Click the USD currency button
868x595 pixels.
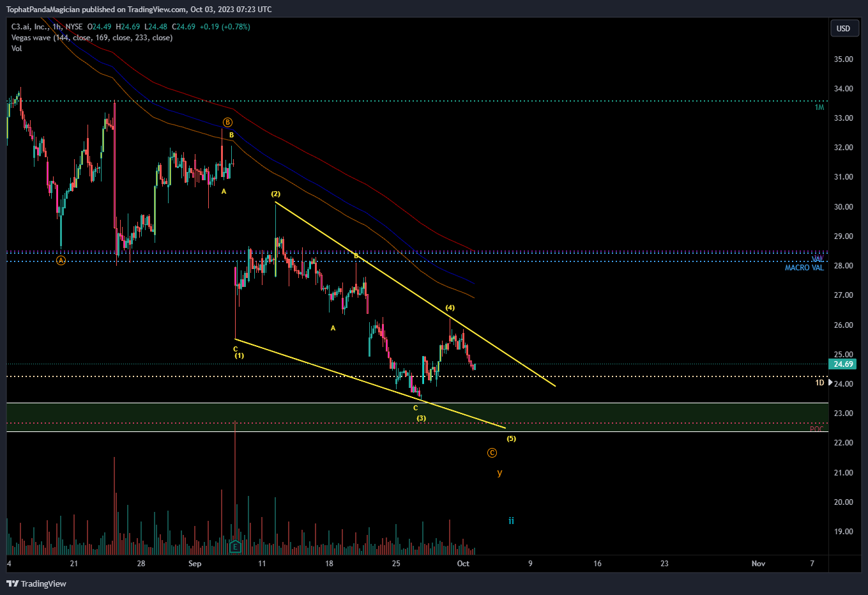pyautogui.click(x=843, y=28)
